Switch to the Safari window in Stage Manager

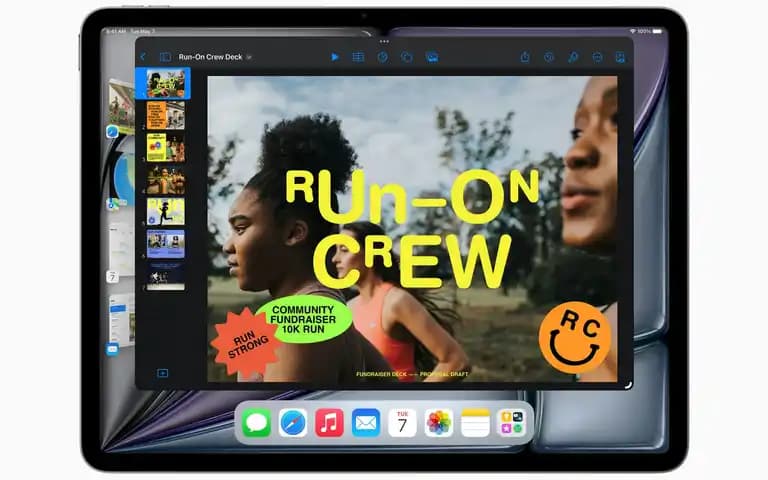tap(120, 107)
